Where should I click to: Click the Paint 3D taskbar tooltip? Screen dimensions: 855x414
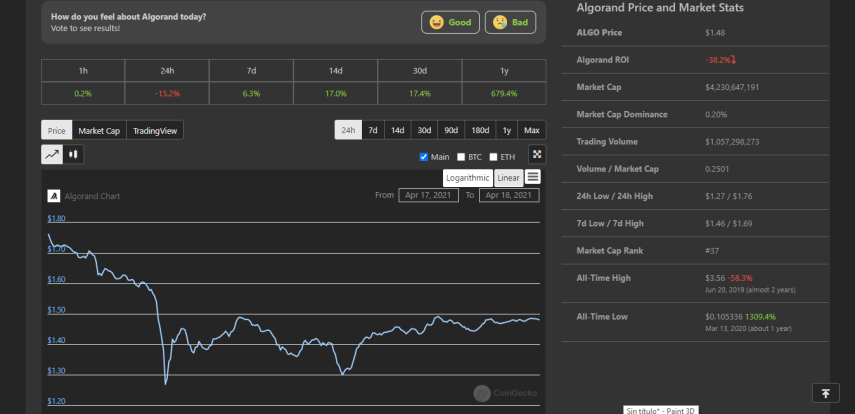(x=661, y=410)
